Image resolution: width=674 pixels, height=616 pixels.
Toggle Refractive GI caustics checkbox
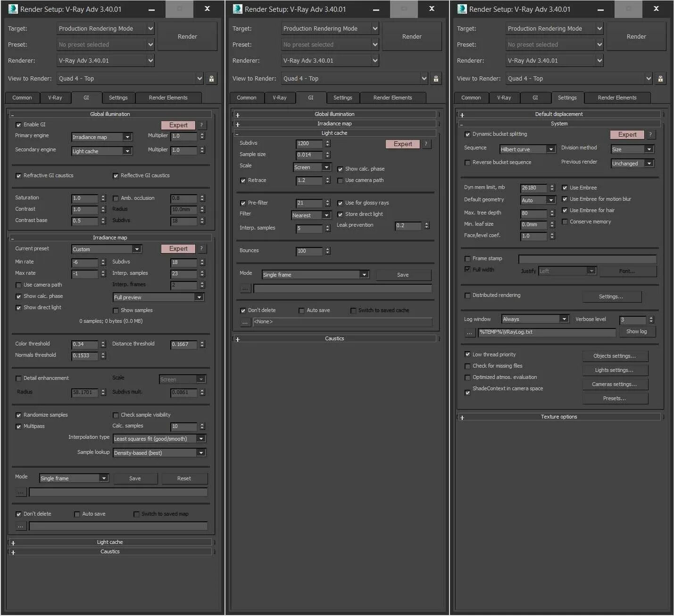[x=18, y=176]
